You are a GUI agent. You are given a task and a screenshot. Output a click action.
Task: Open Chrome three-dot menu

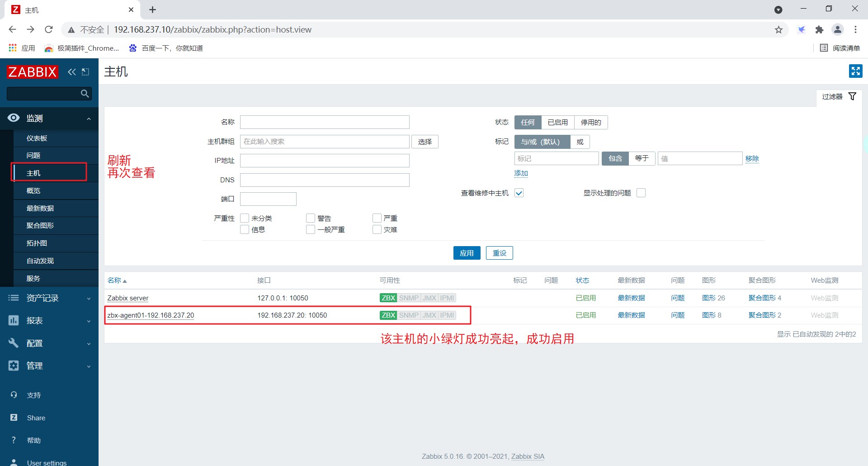click(x=855, y=29)
